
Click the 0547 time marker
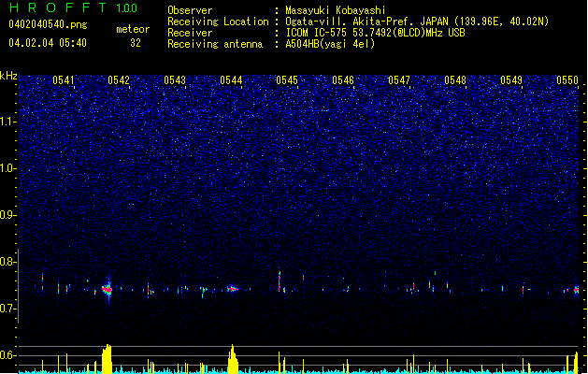(x=399, y=80)
